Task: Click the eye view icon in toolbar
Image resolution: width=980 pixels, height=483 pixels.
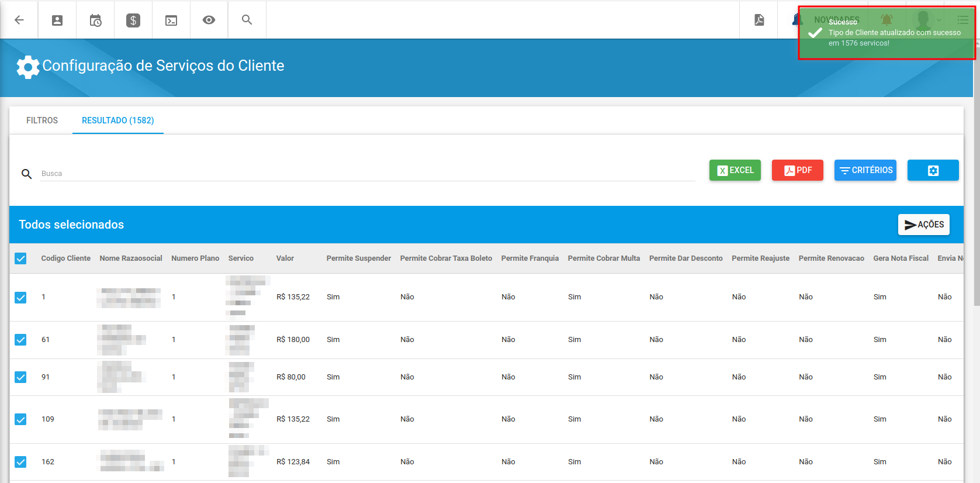Action: pos(209,20)
